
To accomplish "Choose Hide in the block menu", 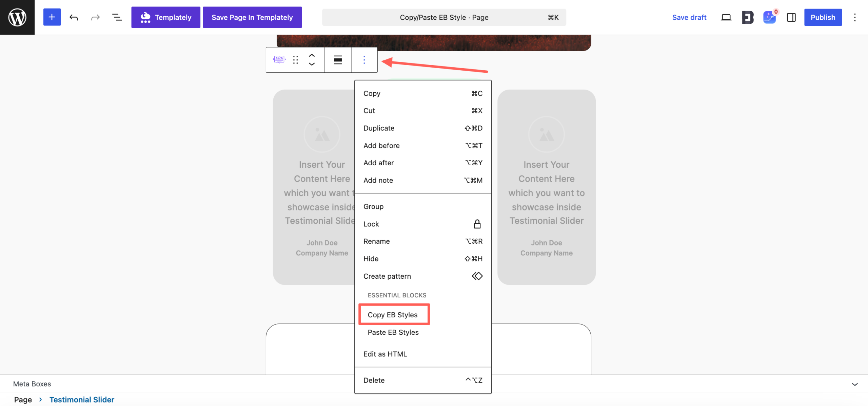I will point(423,259).
